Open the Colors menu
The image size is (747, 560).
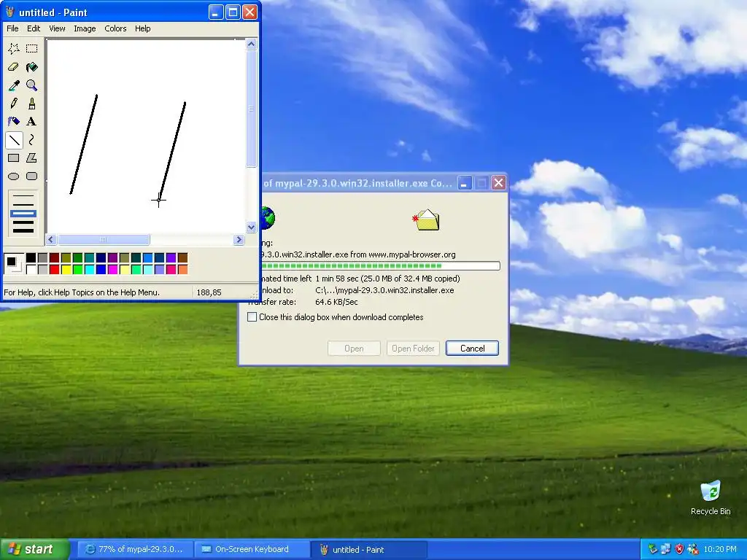[x=115, y=28]
